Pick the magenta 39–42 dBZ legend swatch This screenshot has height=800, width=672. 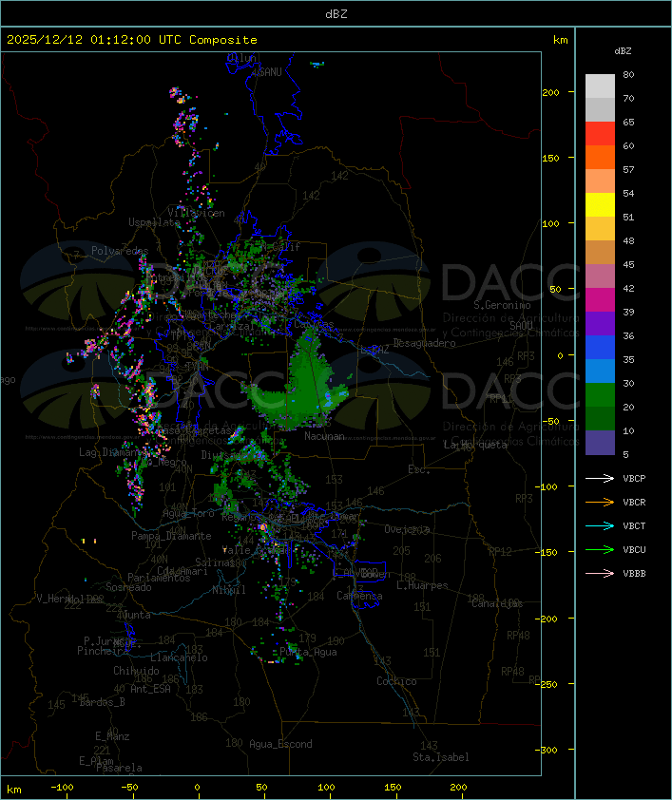point(600,300)
